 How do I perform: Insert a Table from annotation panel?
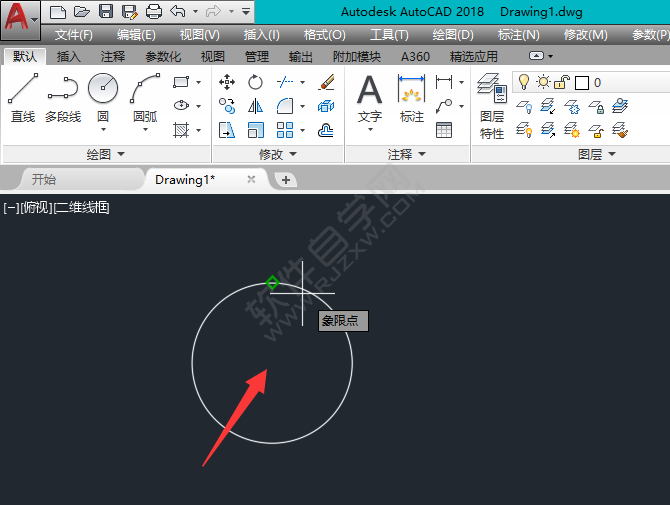[x=444, y=130]
